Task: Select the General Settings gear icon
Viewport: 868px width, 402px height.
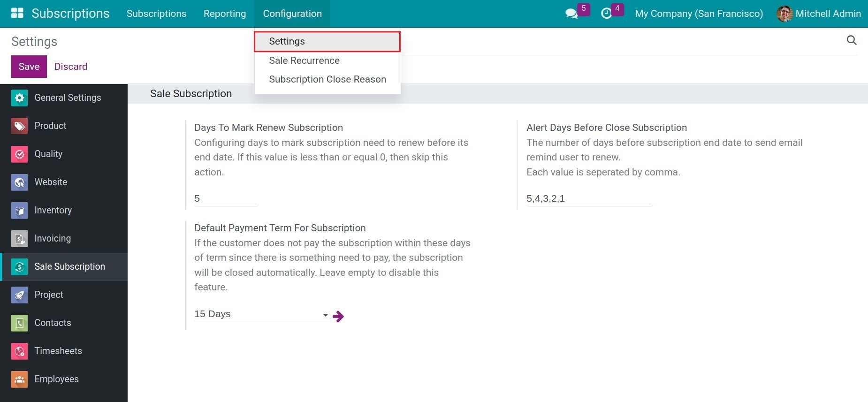Action: (19, 98)
